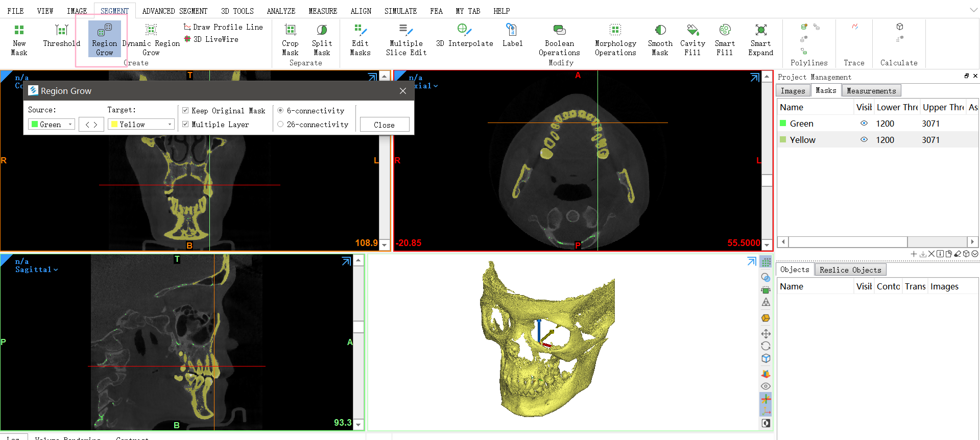Click Yellow mask color swatch
The height and width of the screenshot is (440, 980).
[x=783, y=139]
